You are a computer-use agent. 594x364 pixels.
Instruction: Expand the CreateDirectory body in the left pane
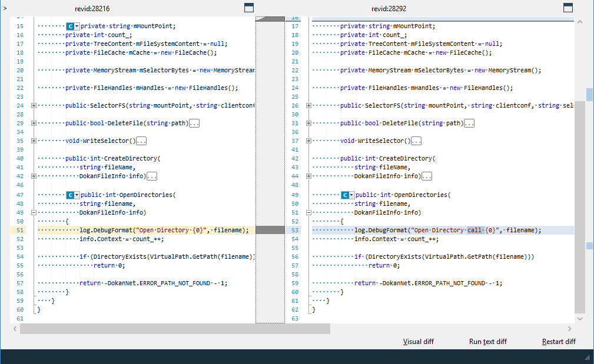[34, 176]
